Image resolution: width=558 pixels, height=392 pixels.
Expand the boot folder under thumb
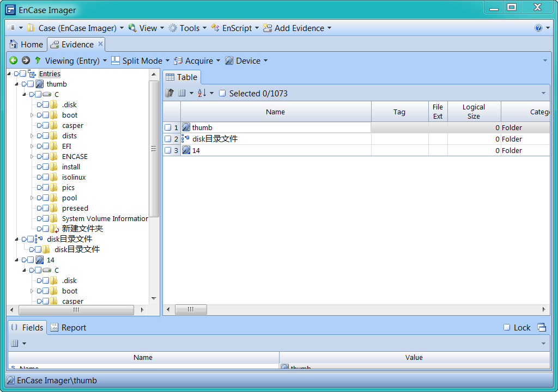click(x=32, y=115)
